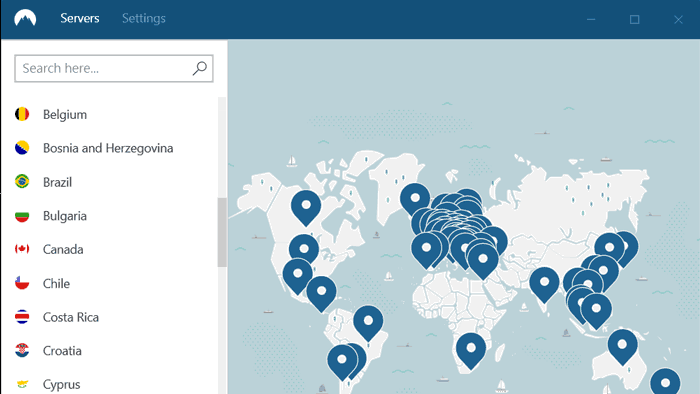Minimize the NordVPN window
Screen dimensions: 700x394
591,19
